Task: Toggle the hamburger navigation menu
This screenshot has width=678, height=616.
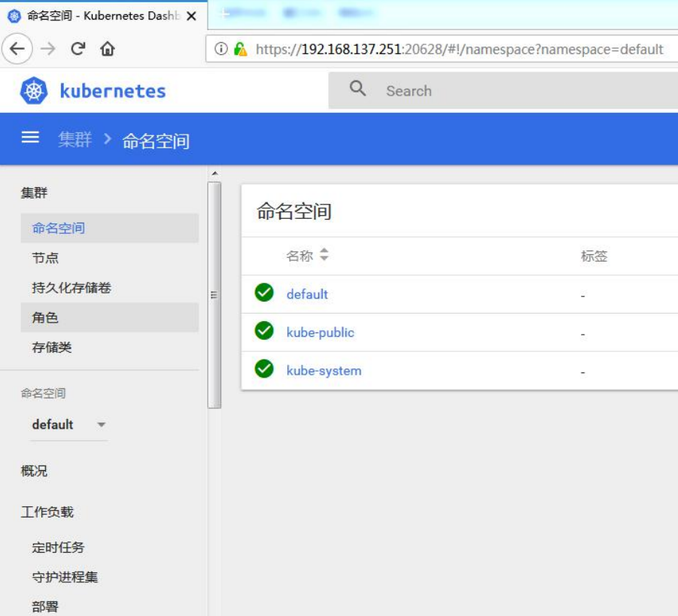Action: (30, 137)
